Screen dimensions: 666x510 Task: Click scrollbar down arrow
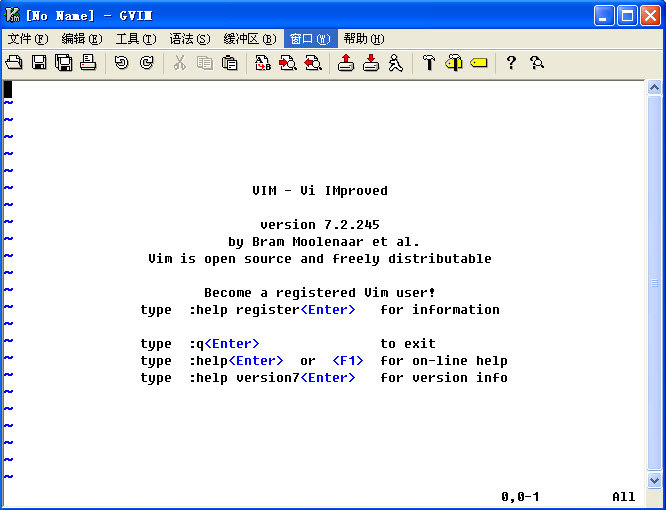click(x=655, y=480)
